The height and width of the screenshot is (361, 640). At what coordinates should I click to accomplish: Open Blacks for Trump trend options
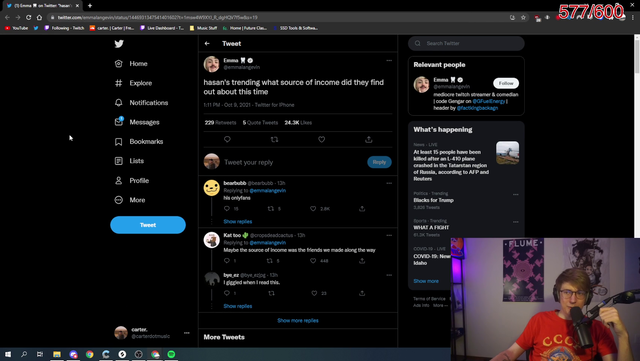click(x=516, y=195)
